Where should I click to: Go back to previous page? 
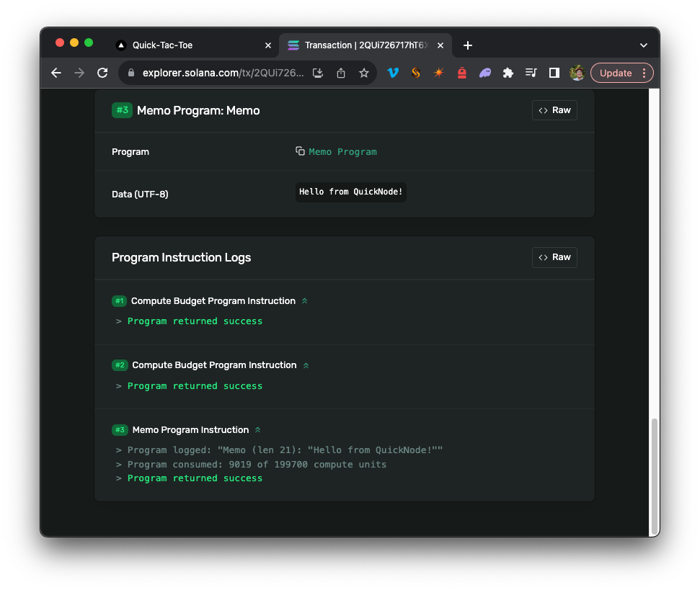tap(56, 73)
